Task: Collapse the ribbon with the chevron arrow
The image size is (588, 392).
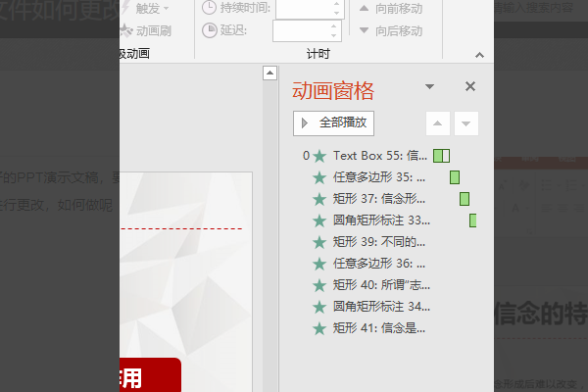Action: [x=480, y=55]
